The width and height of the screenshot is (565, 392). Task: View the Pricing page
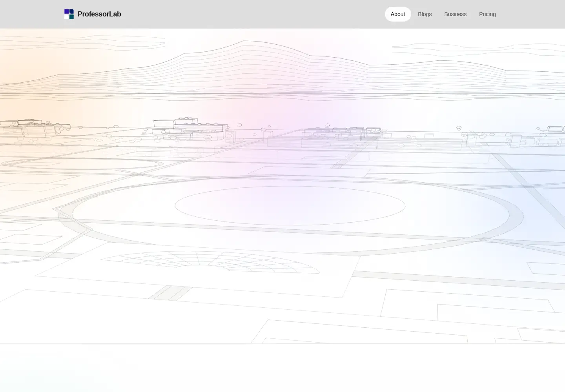(487, 14)
